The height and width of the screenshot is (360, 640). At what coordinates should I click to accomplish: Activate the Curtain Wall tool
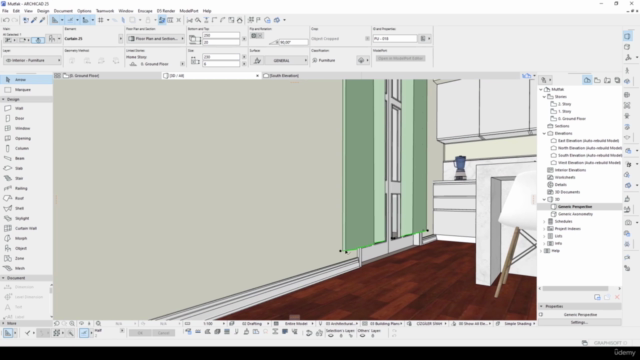point(26,229)
